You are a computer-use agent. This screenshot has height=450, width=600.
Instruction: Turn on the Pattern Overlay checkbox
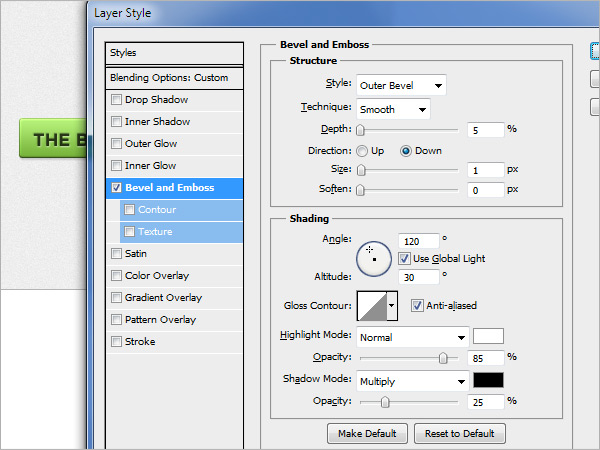pos(116,320)
